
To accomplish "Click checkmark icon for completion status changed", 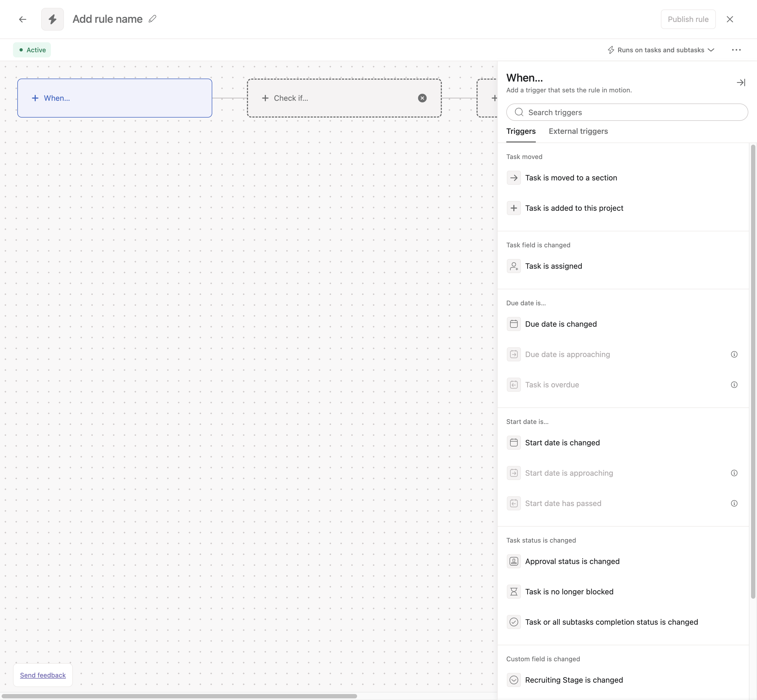I will (x=514, y=622).
